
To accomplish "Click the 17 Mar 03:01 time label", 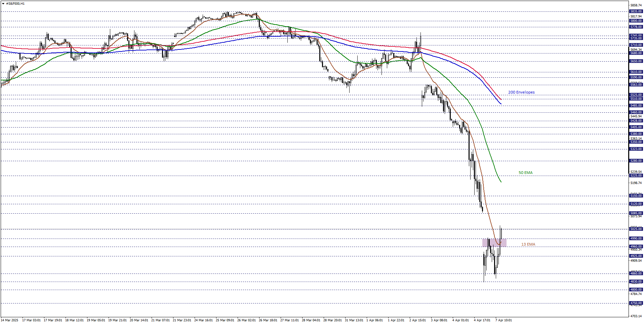I will click(31, 320).
